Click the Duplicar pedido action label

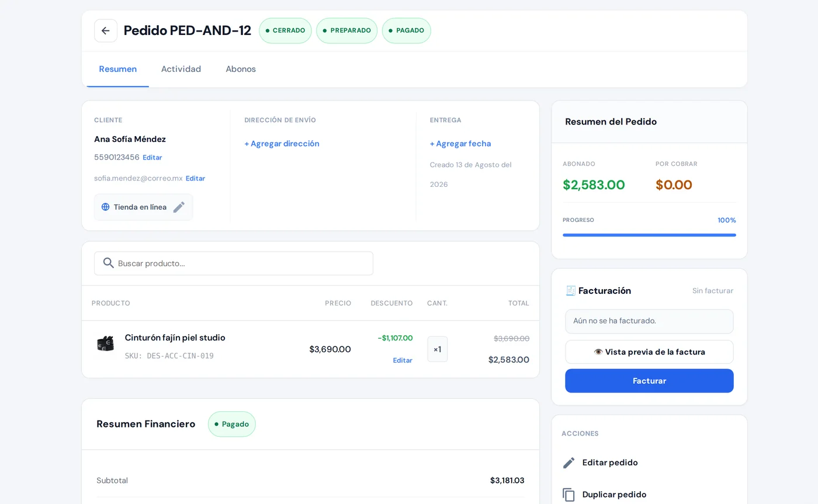click(614, 495)
